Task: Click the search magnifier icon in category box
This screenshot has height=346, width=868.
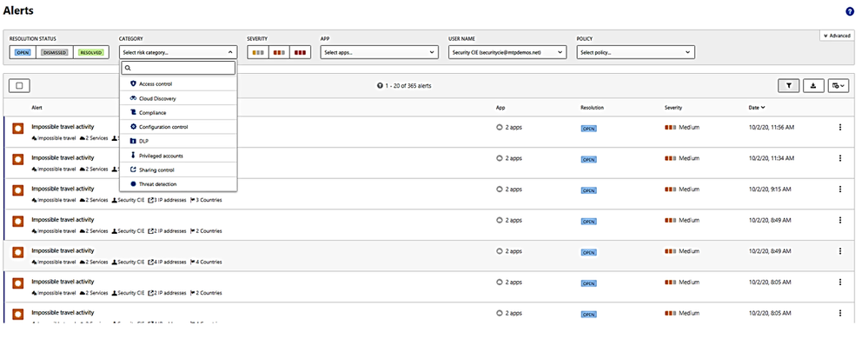Action: pyautogui.click(x=128, y=68)
